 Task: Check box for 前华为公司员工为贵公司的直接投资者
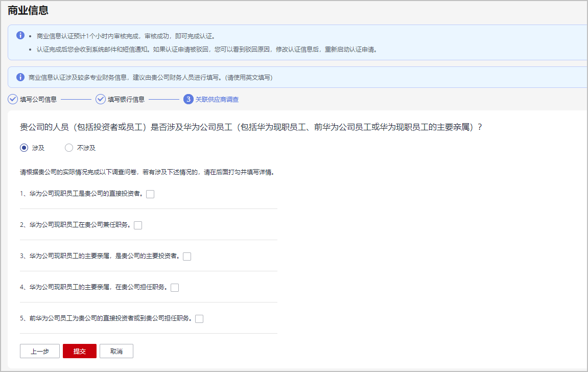[x=199, y=318]
